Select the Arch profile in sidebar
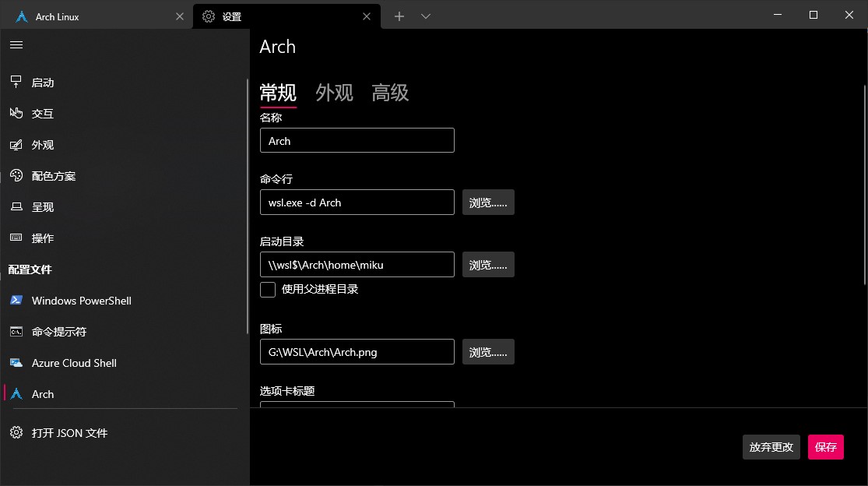Viewport: 868px width, 486px height. (124, 393)
